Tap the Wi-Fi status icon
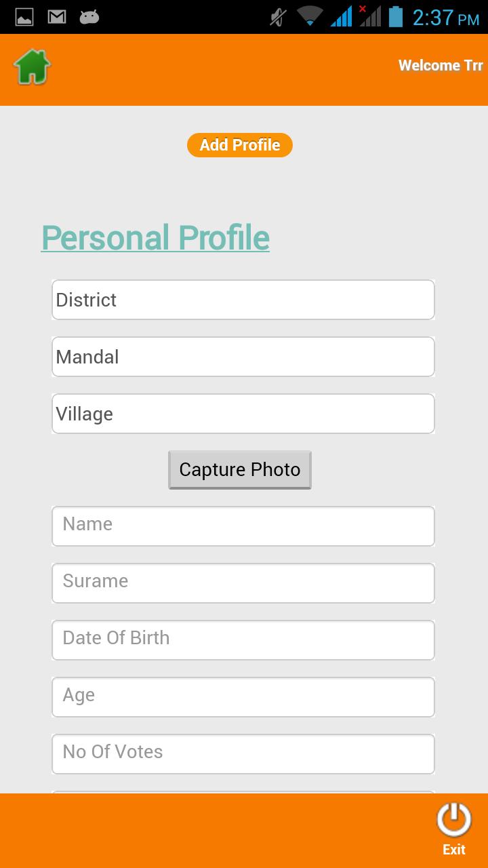The height and width of the screenshot is (868, 488). pos(310,16)
